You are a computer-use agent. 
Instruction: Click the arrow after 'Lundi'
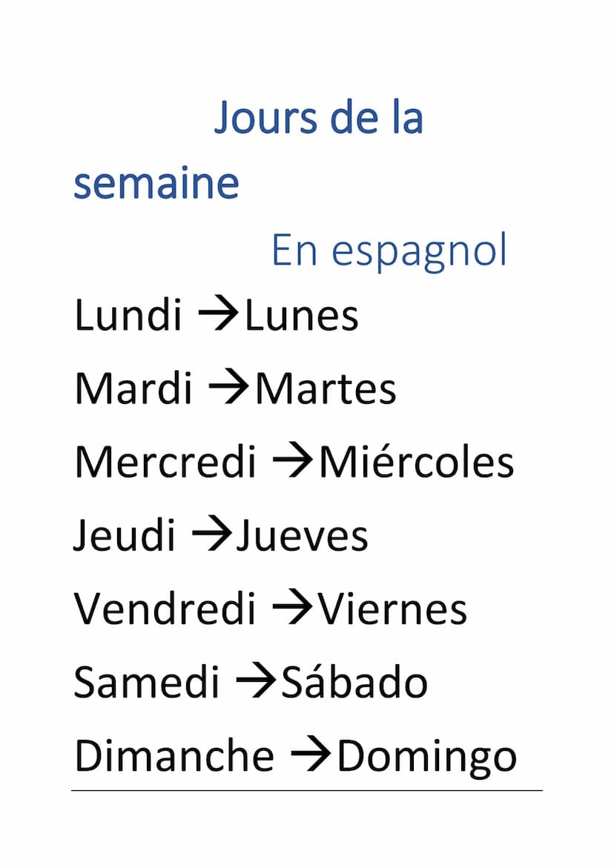[218, 316]
